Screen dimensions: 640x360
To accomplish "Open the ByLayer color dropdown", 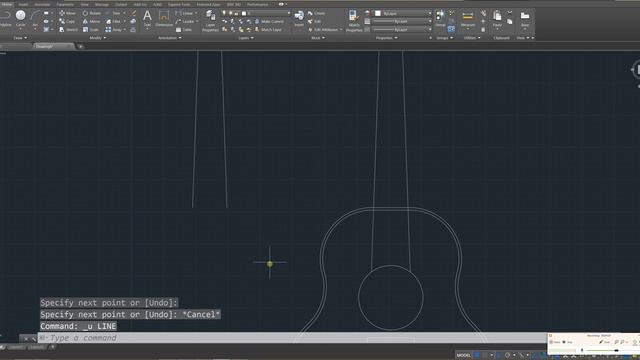I will [x=403, y=13].
